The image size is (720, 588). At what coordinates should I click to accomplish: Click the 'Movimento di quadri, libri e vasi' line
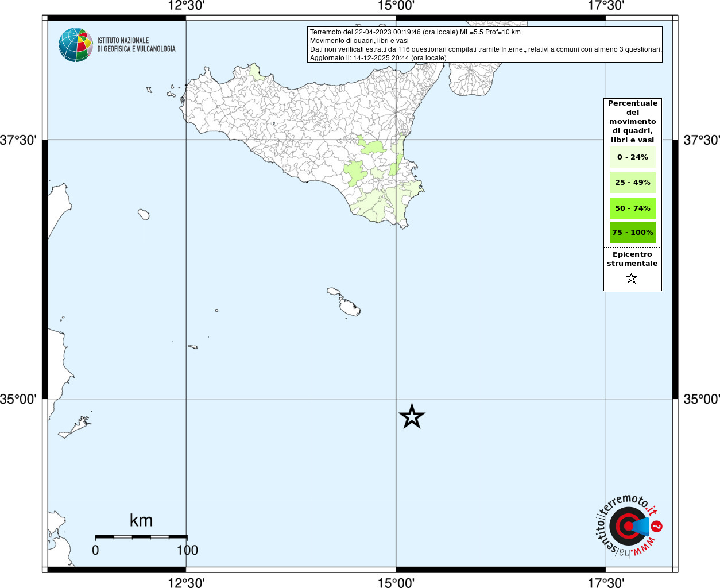[x=359, y=41]
